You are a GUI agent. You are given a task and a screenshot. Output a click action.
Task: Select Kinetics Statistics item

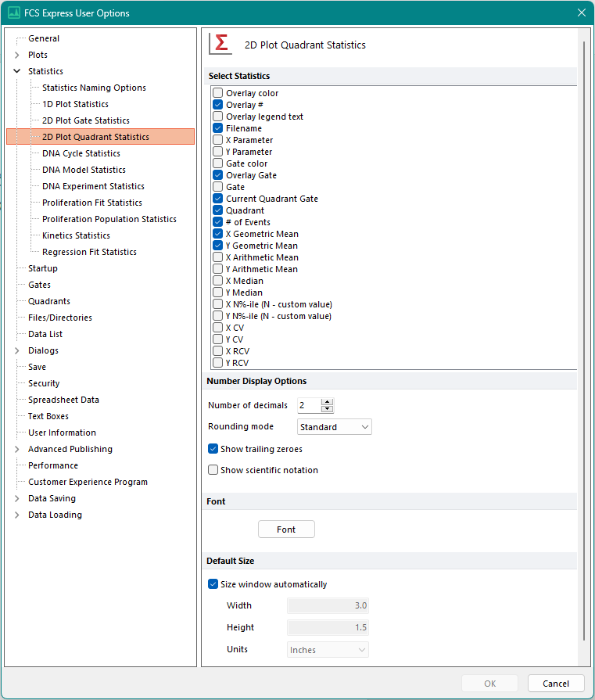point(76,235)
